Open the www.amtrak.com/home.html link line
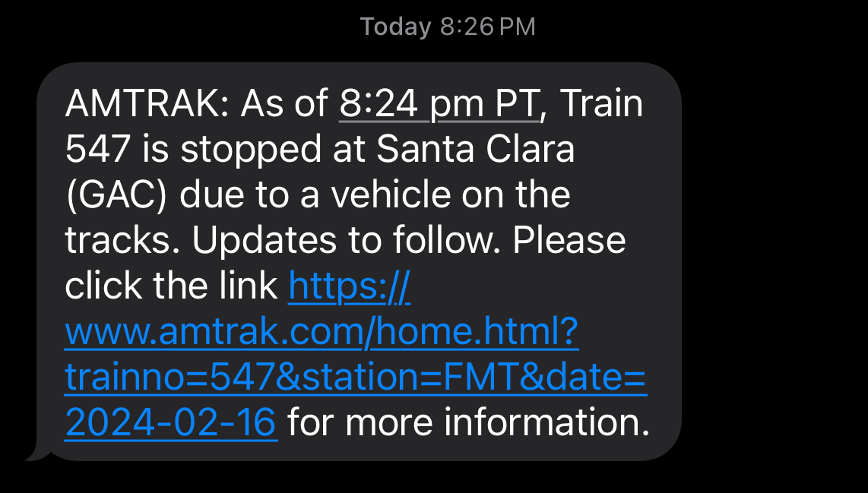This screenshot has width=868, height=493. [x=321, y=332]
